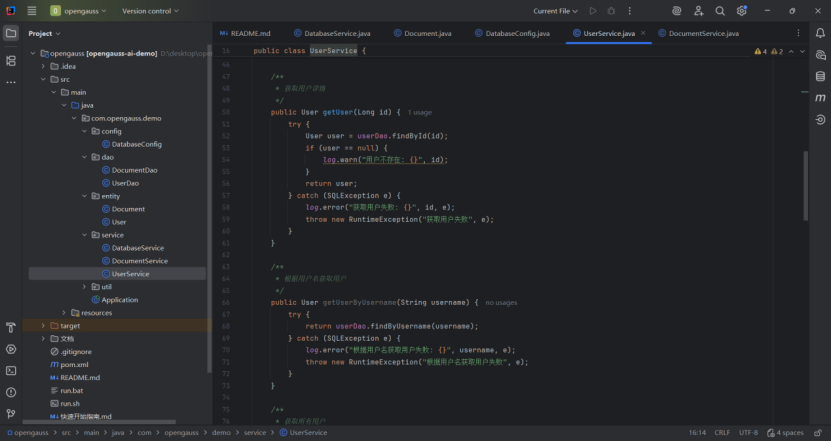Open IDE settings gear

[741, 11]
